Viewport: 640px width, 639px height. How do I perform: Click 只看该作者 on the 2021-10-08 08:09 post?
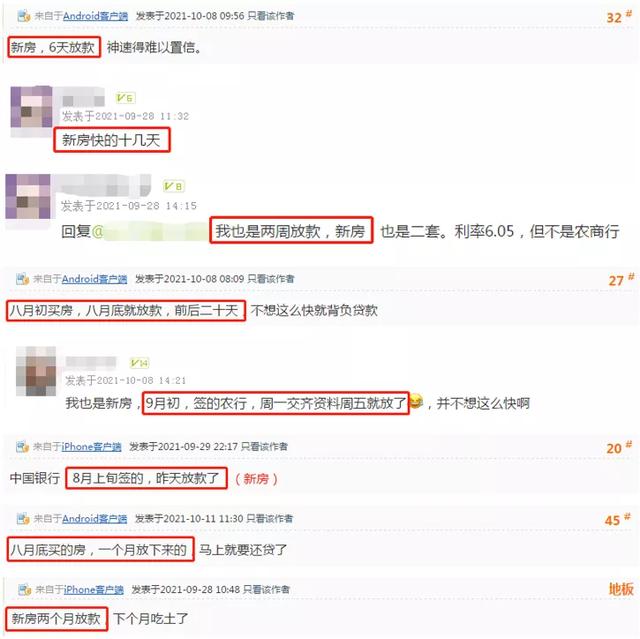tap(271, 279)
